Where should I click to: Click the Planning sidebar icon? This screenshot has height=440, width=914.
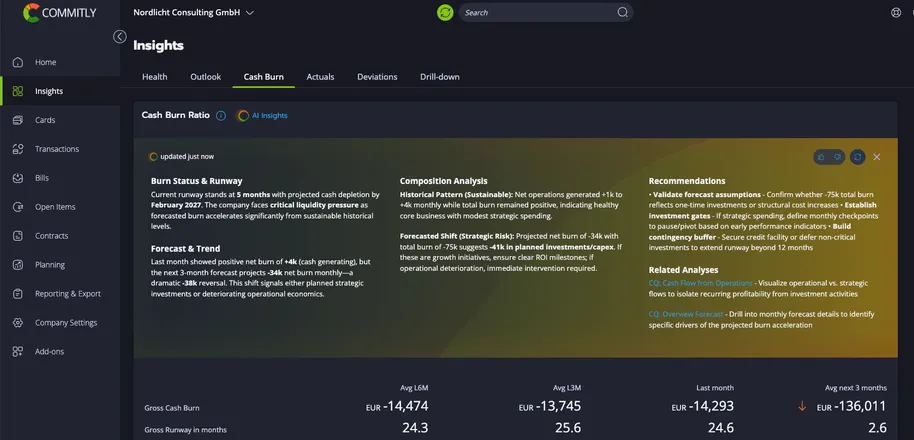click(x=18, y=265)
